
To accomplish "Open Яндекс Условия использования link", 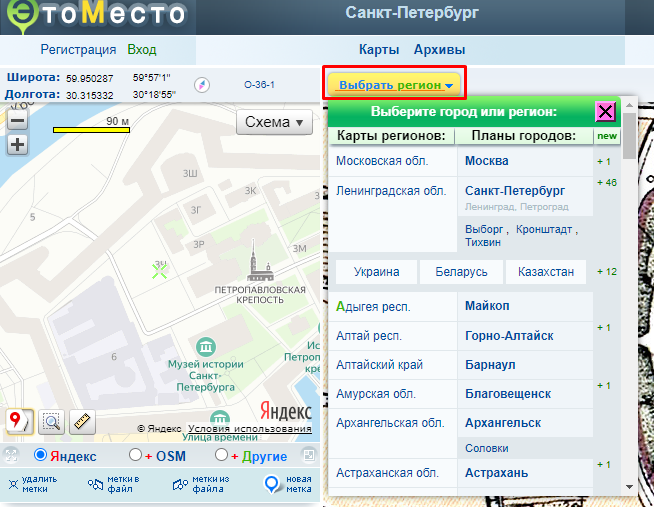I will tap(249, 429).
